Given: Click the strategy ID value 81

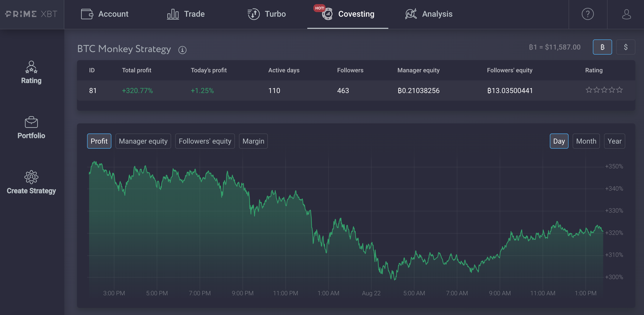Looking at the screenshot, I should point(93,91).
